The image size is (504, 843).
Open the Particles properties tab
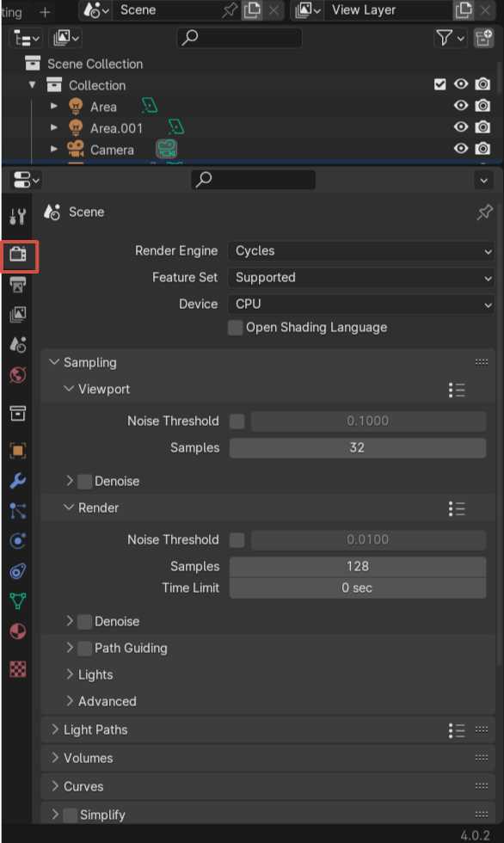pos(18,511)
